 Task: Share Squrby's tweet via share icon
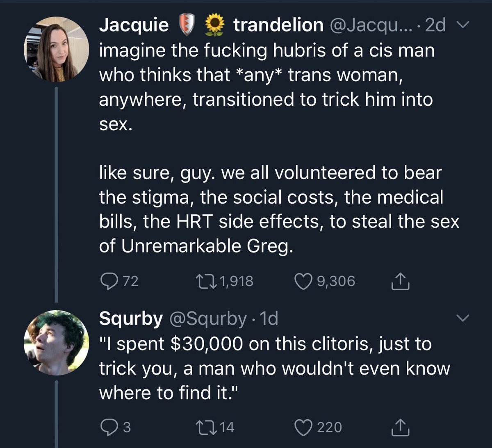point(400,427)
